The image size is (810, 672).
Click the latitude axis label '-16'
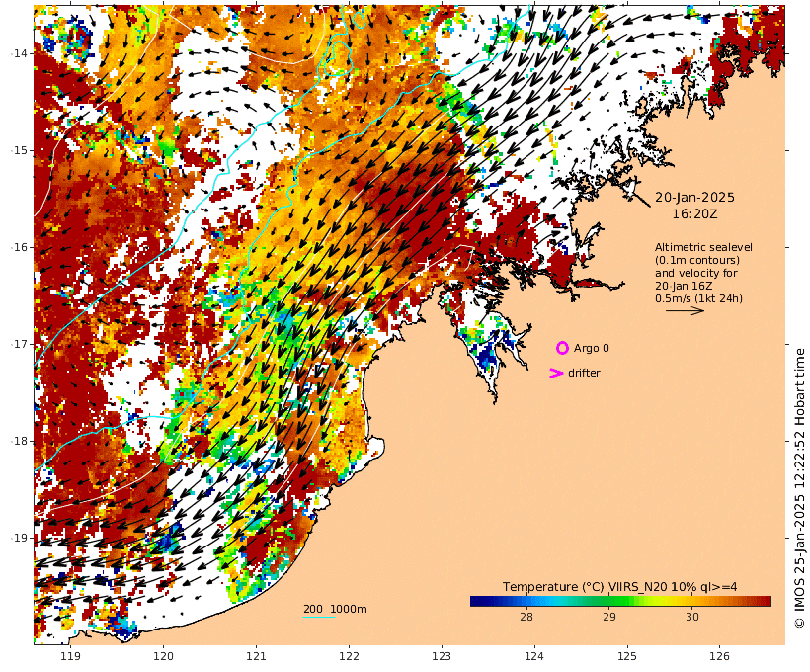coord(19,247)
